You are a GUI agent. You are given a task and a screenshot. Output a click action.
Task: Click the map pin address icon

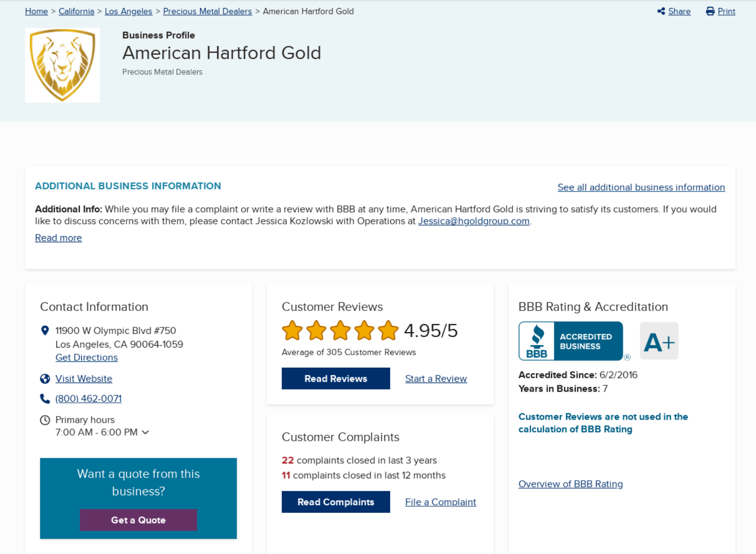pyautogui.click(x=45, y=331)
